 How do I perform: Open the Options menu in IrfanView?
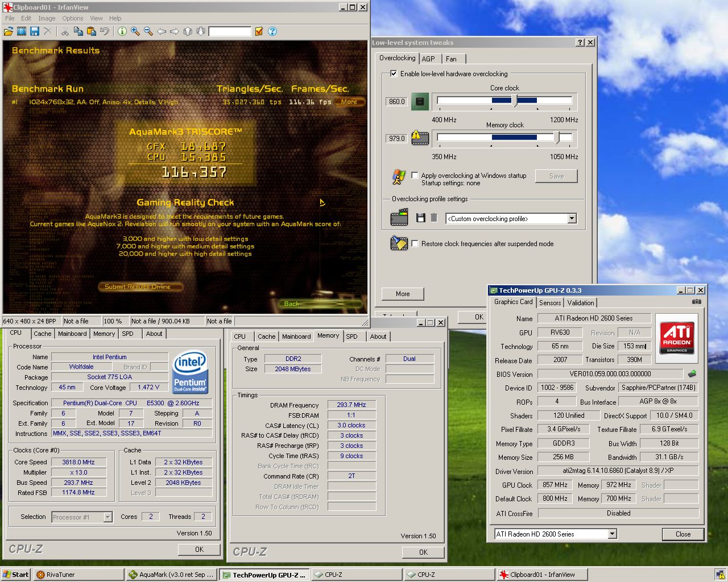click(x=73, y=18)
